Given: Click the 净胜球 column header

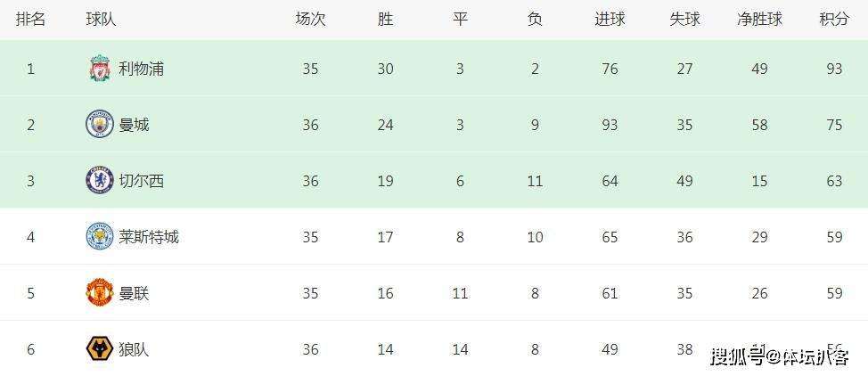Looking at the screenshot, I should tap(759, 19).
